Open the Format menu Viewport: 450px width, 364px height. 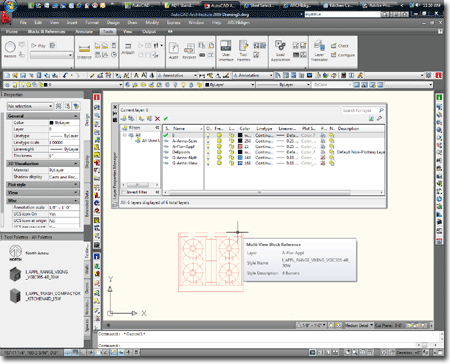(x=92, y=22)
